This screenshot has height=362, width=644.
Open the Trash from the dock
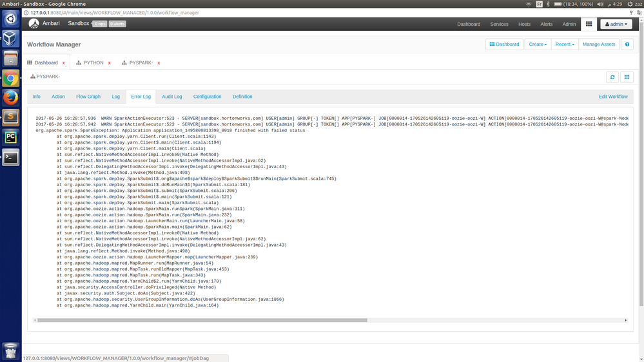11,351
